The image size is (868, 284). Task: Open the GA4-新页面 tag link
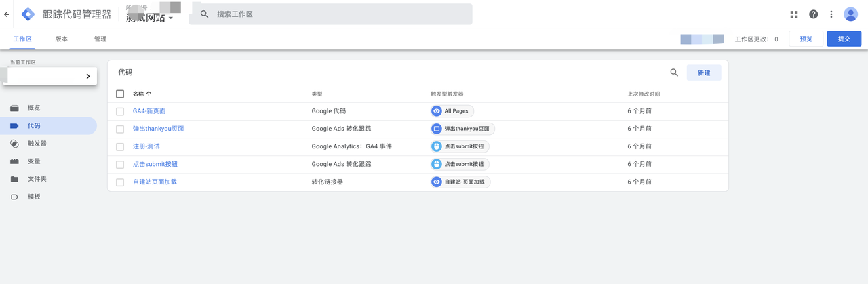(149, 111)
